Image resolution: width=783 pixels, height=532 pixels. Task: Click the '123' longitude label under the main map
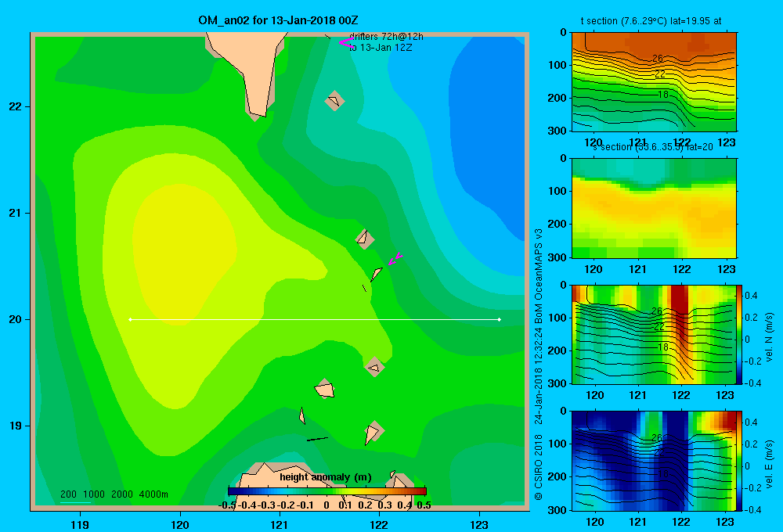479,524
